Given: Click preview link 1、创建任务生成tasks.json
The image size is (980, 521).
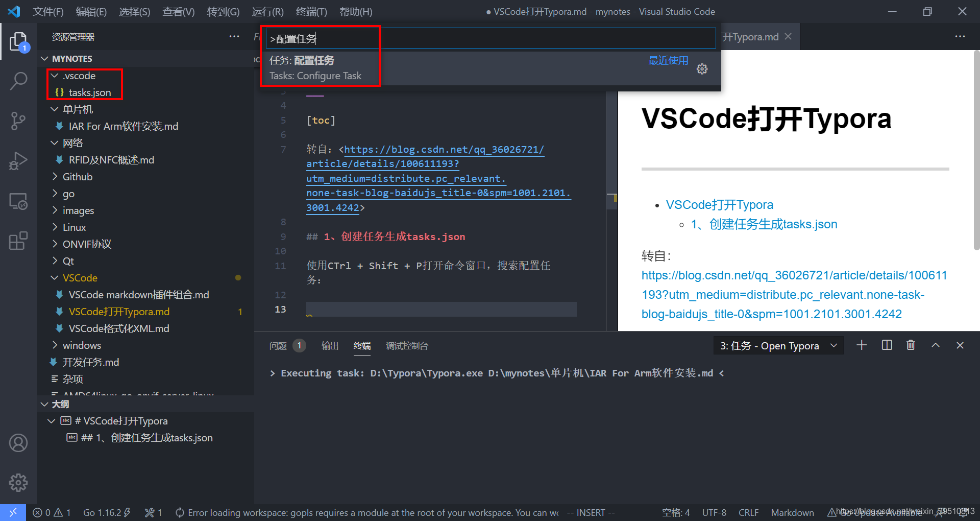Looking at the screenshot, I should (764, 224).
